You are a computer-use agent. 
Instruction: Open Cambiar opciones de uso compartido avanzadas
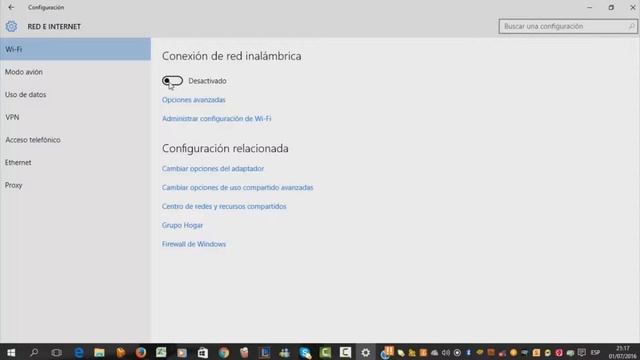click(238, 187)
